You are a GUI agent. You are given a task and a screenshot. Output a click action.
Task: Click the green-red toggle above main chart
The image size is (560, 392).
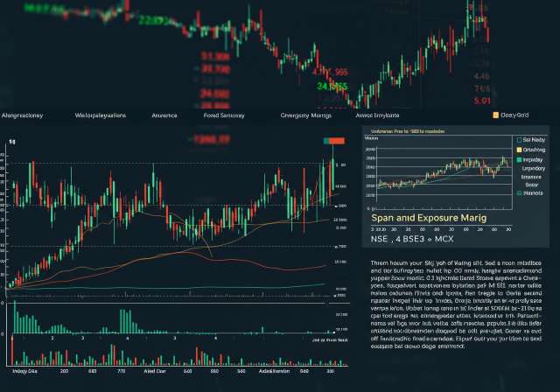coord(333,141)
